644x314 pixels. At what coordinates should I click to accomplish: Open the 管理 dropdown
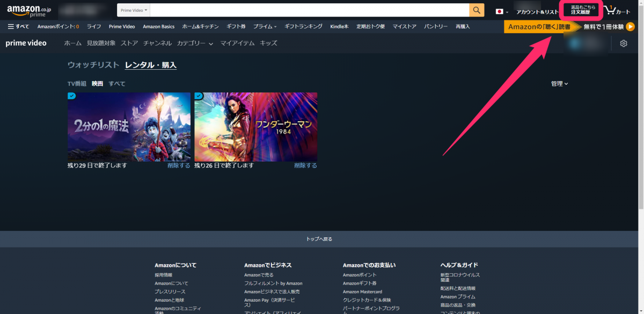pos(559,84)
